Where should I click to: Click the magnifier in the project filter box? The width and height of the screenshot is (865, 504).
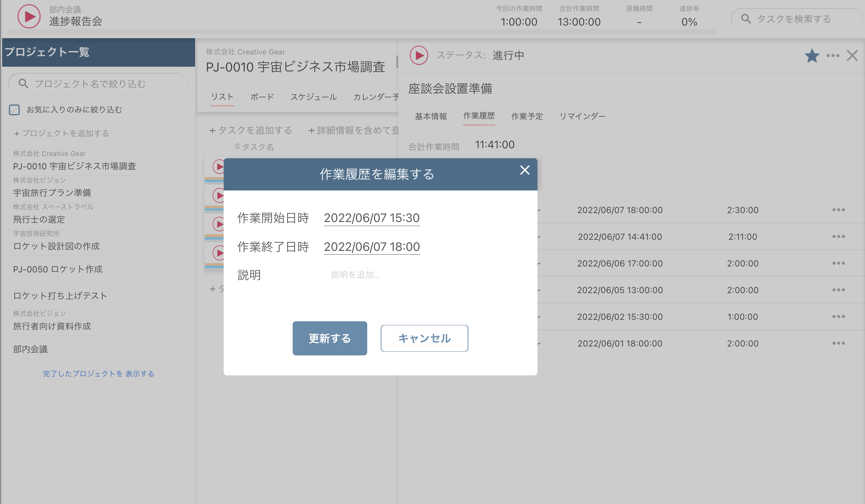click(23, 83)
